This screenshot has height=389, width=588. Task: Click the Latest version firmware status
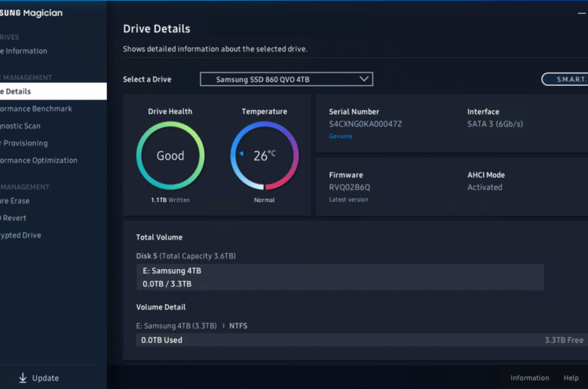point(348,200)
